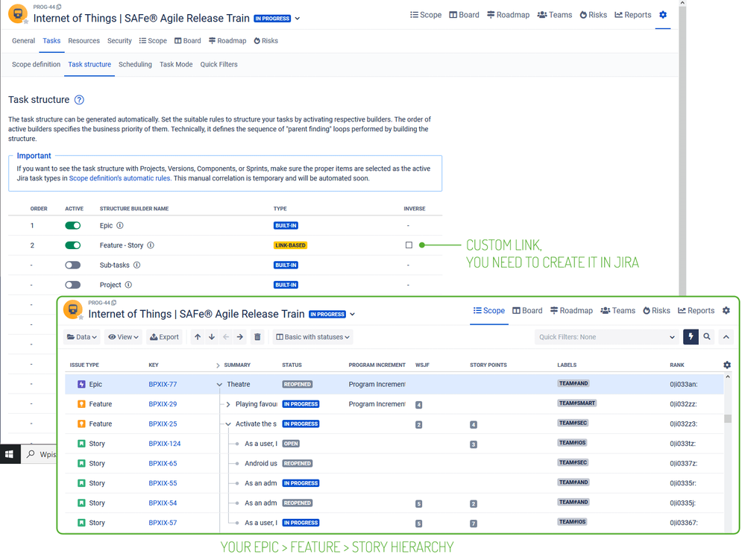Open status dropdown next to IN PROGRESS in top header
Image resolution: width=745 pixels, height=560 pixels.
click(298, 19)
